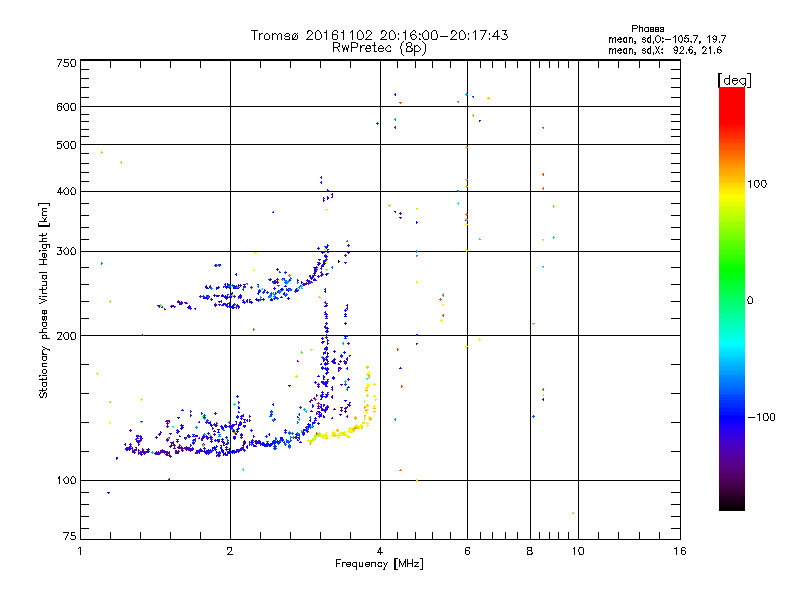The height and width of the screenshot is (600, 800).
Task: Click the '400' y-axis tick label
Action: pyautogui.click(x=66, y=191)
